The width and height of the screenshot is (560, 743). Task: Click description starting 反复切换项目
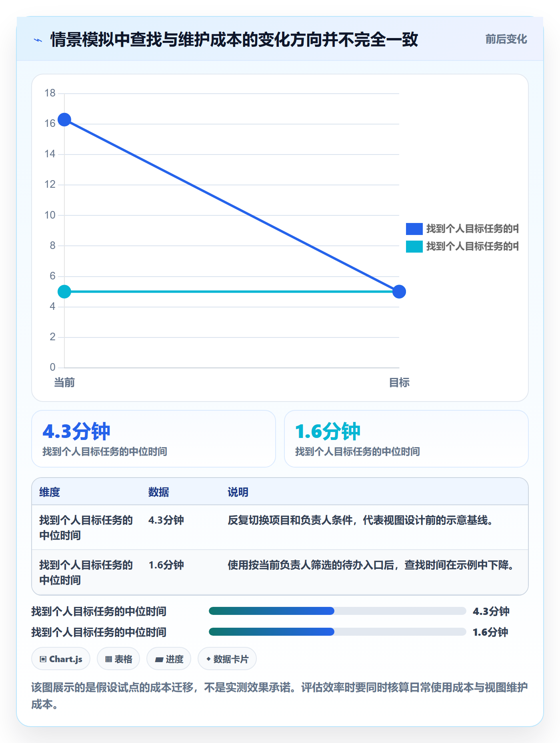(x=360, y=520)
